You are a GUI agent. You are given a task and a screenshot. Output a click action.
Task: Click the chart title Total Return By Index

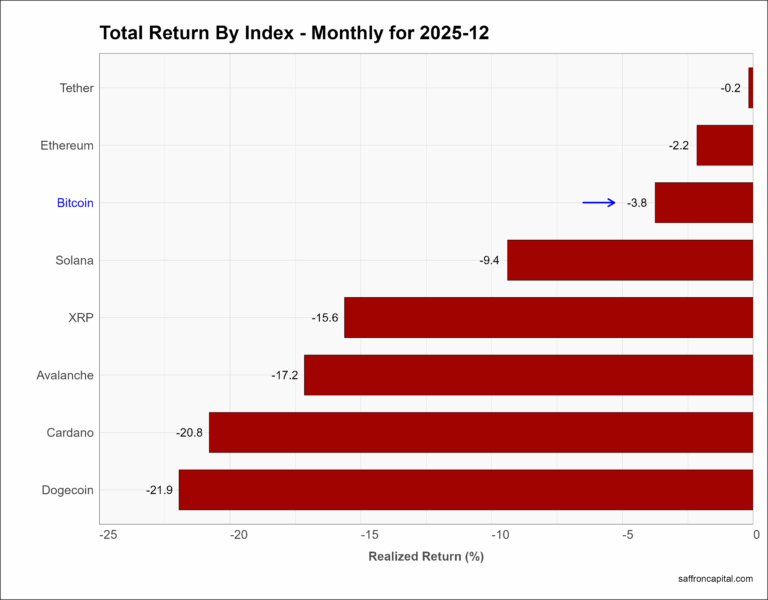pos(294,33)
